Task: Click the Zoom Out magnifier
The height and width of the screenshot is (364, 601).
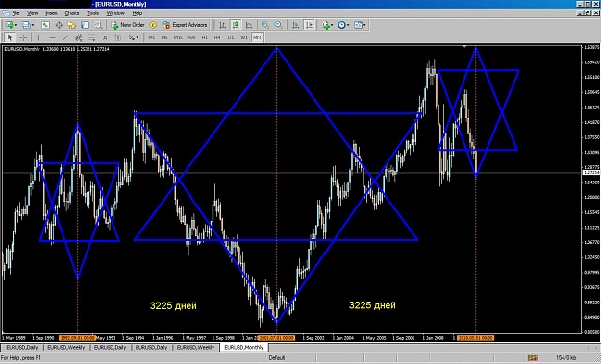Action: tap(279, 25)
